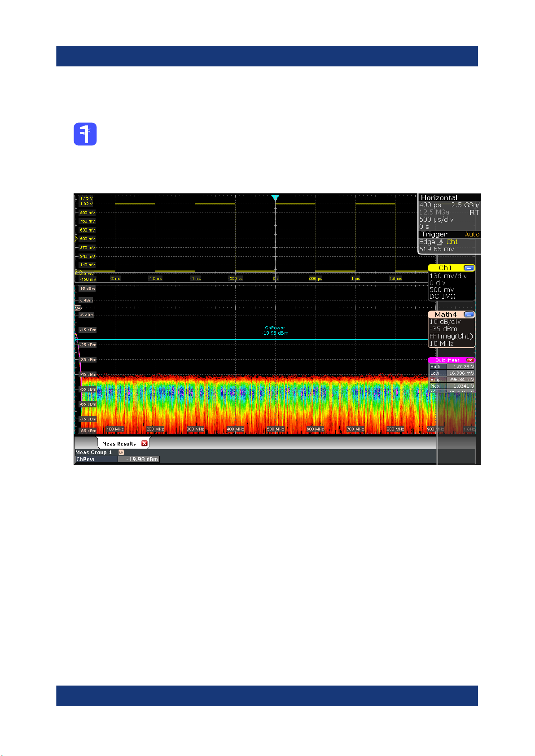Click the Math4 signal label
Screen dimensions: 535x756
pyautogui.click(x=446, y=315)
